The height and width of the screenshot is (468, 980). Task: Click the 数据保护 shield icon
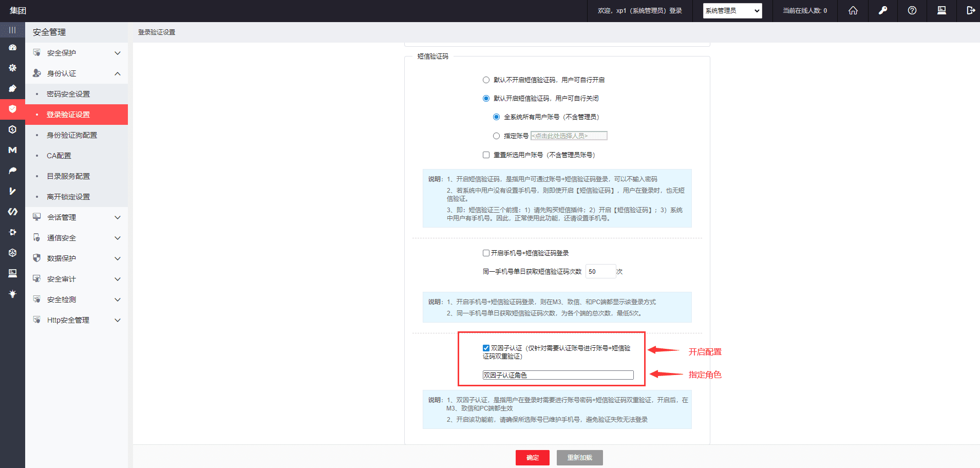[36, 258]
